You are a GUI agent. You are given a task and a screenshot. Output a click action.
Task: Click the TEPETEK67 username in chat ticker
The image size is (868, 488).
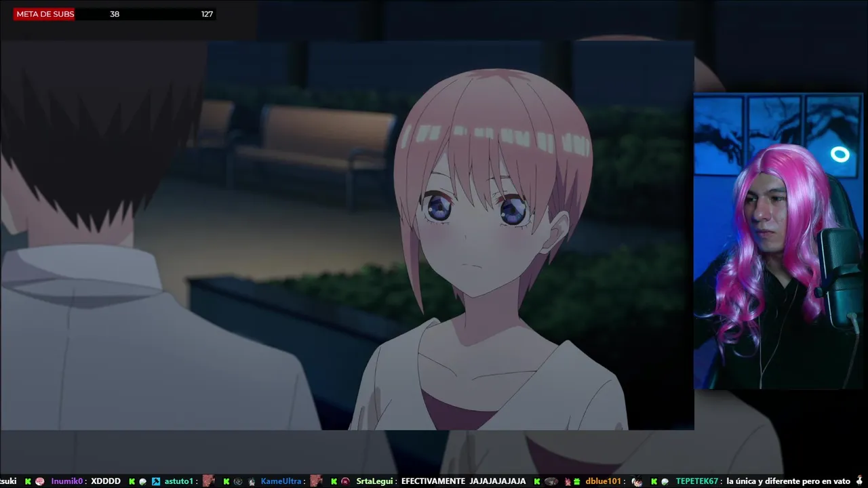696,481
